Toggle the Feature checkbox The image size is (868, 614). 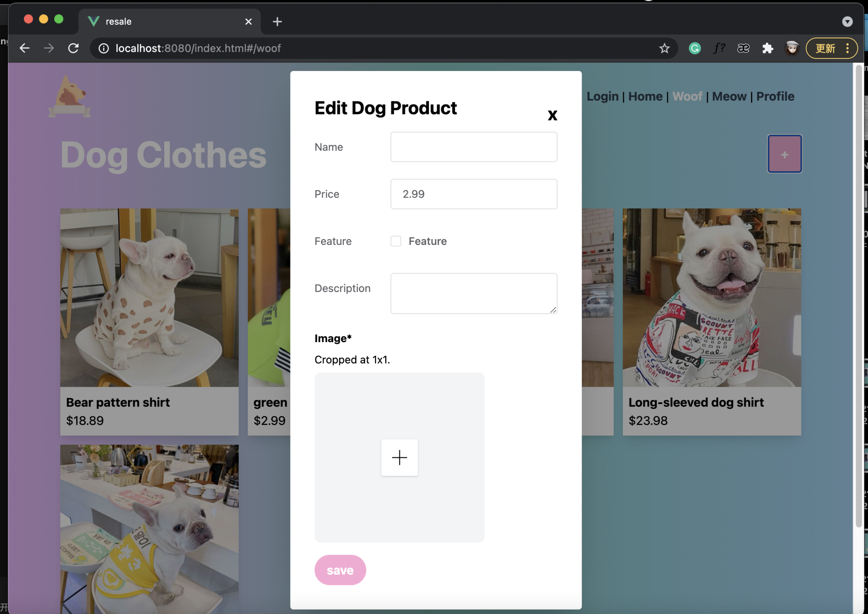(395, 241)
